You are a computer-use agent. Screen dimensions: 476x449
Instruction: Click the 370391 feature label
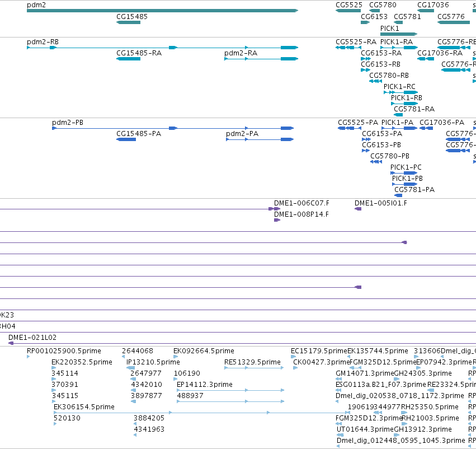65,385
